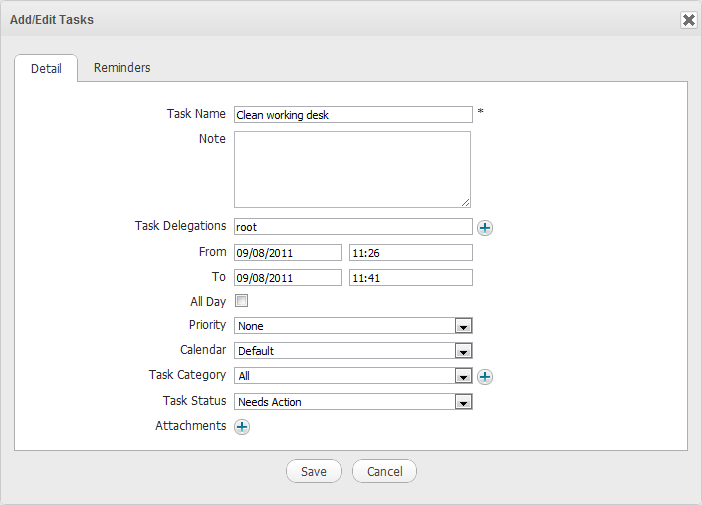The width and height of the screenshot is (702, 505).
Task: Save the task
Action: [314, 472]
